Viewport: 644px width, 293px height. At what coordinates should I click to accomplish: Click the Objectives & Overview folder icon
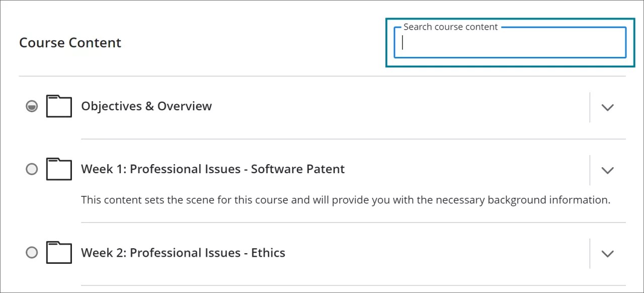[x=59, y=106]
